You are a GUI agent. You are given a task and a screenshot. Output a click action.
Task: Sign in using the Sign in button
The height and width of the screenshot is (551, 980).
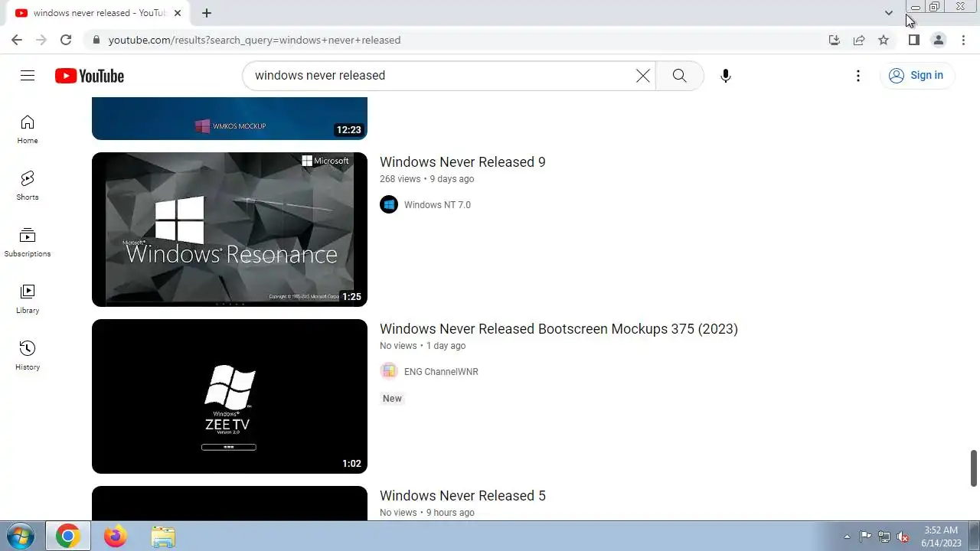click(x=916, y=76)
